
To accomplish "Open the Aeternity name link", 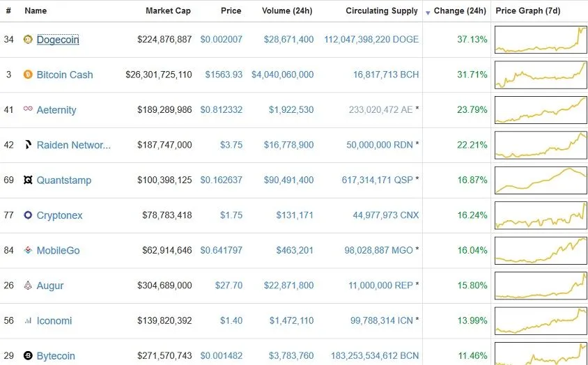I will click(x=56, y=110).
